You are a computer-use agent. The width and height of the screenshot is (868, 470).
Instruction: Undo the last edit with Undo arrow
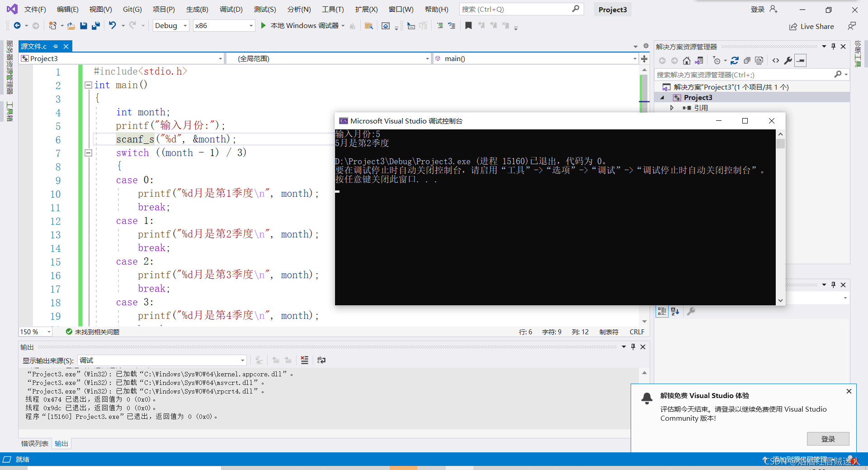pyautogui.click(x=113, y=25)
